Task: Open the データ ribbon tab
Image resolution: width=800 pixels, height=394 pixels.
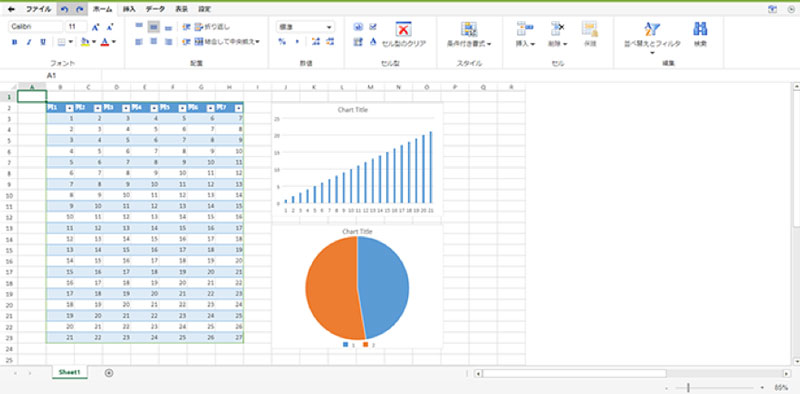Action: point(155,9)
